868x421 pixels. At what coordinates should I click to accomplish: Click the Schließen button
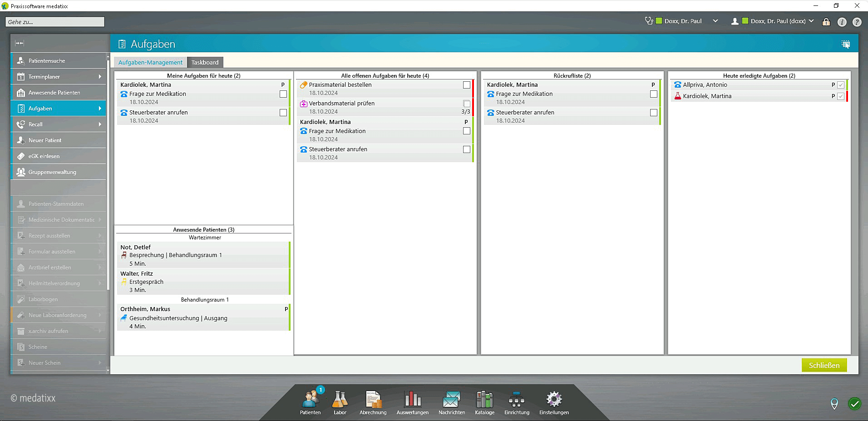pyautogui.click(x=824, y=365)
